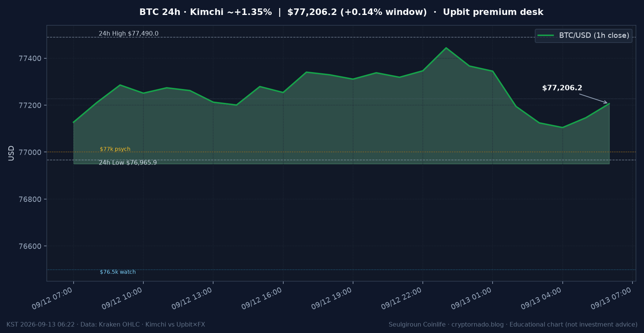Screen dimensions: 644x333
Task: Click the KST timestamp data source footer
Action: [x=106, y=325]
